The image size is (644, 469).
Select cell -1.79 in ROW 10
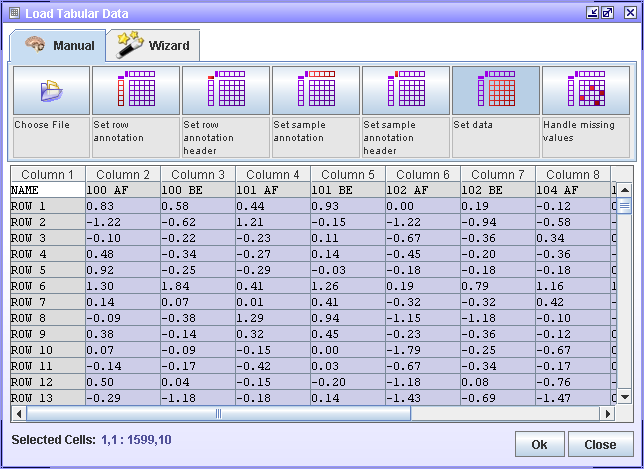coord(423,350)
